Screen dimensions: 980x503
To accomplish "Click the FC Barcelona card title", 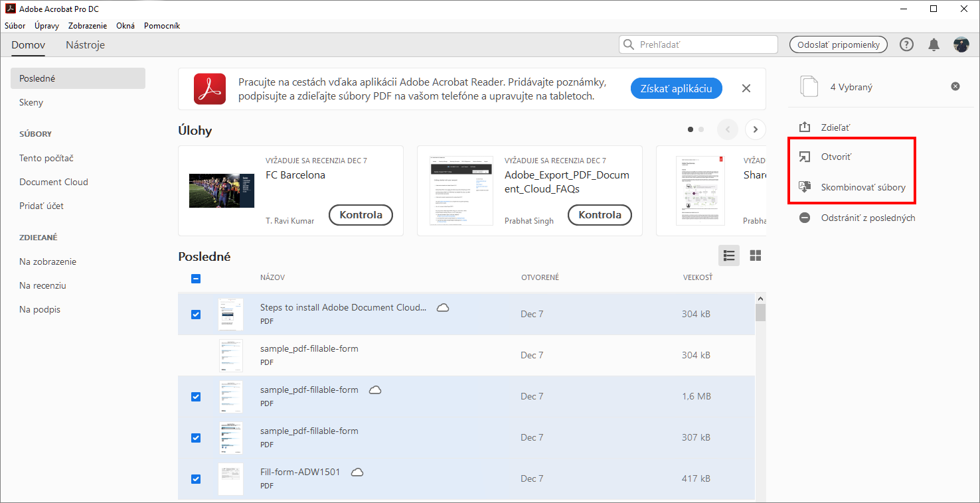I will [295, 175].
